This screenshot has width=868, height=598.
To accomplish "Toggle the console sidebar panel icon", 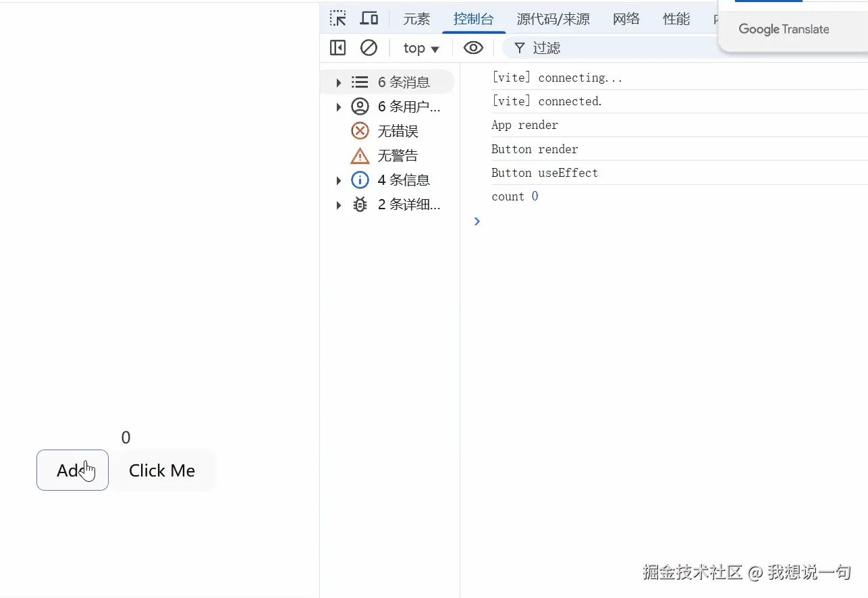I will pyautogui.click(x=337, y=48).
